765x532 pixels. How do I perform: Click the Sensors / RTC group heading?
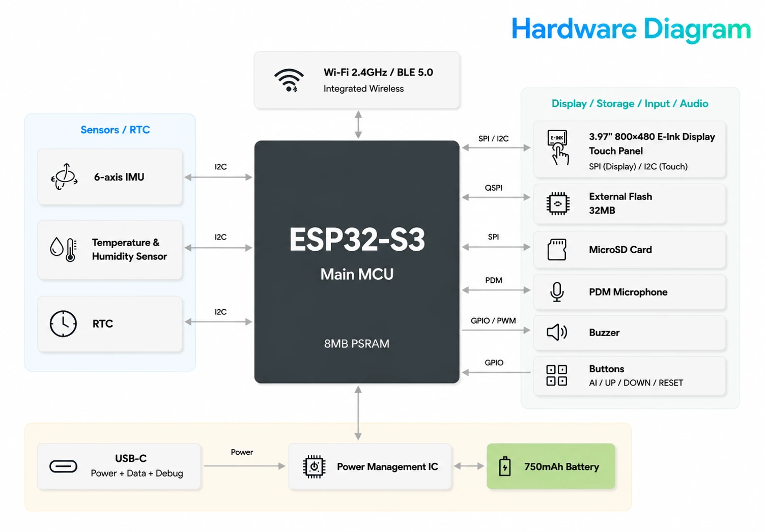point(115,130)
